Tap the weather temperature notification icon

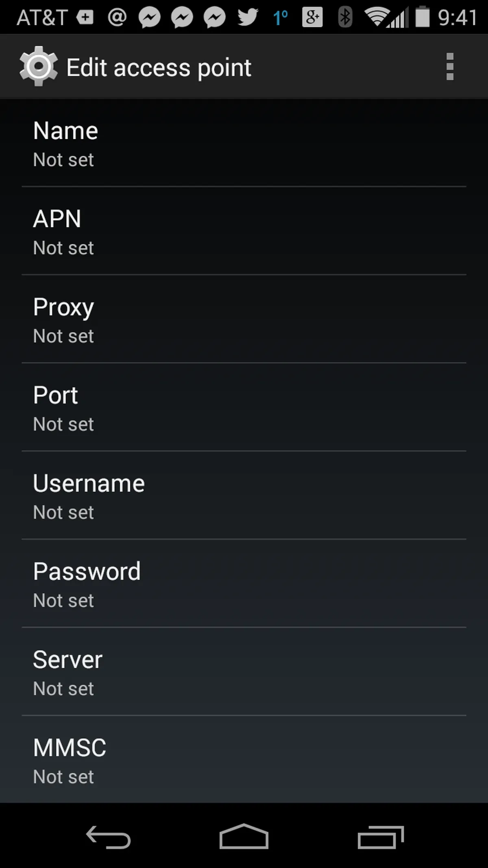coord(280,17)
